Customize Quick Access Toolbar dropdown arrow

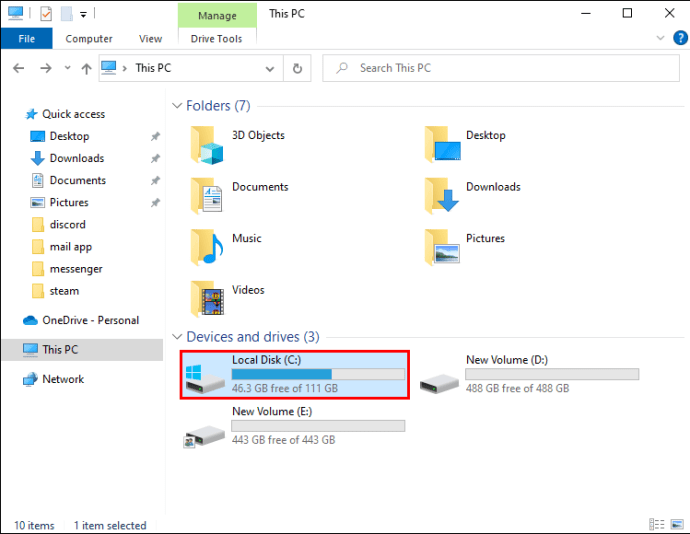[83, 15]
